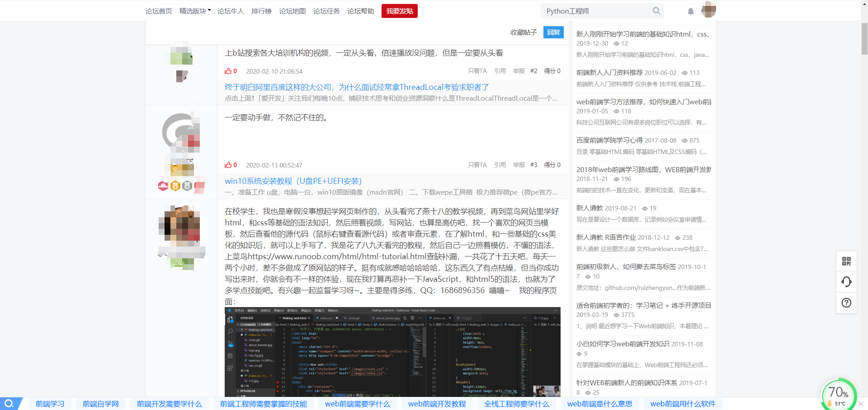Click the 70% circular progress control

(x=839, y=392)
